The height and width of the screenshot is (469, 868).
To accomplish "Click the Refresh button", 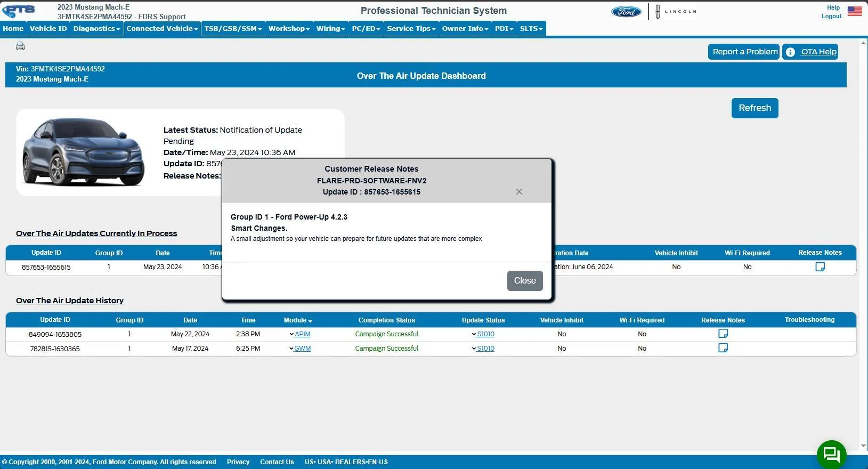I will point(755,108).
